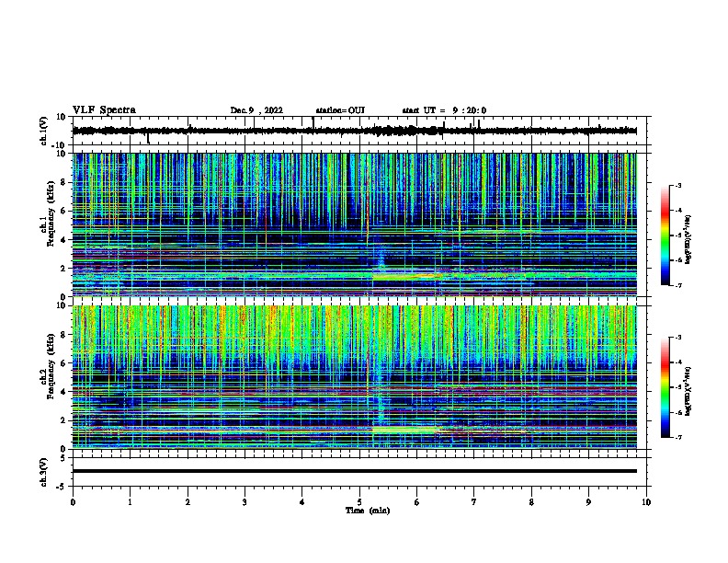Click the 'Time (min)' x-axis label
Viewport: 728px width, 563px height.
point(368,511)
